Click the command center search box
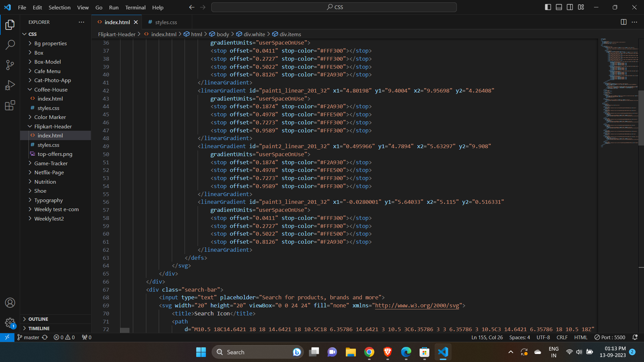Image resolution: width=644 pixels, height=362 pixels. [x=334, y=7]
